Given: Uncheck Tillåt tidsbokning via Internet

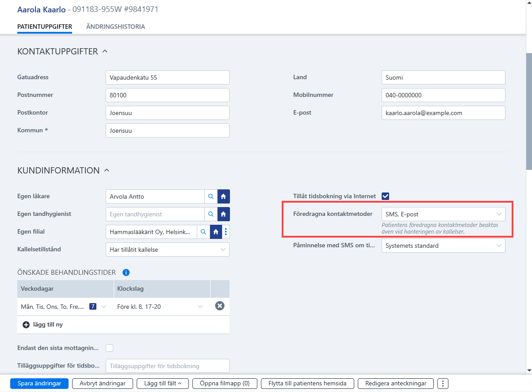Looking at the screenshot, I should click(x=385, y=196).
